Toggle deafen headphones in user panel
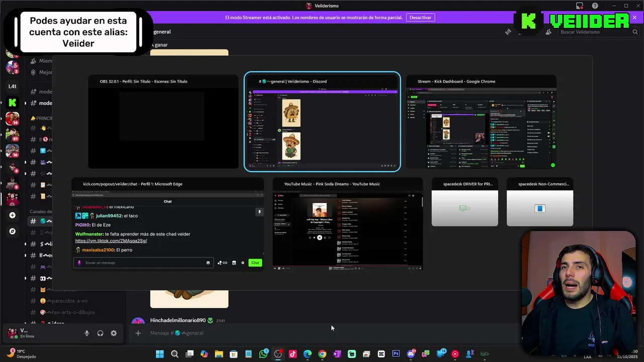The image size is (644, 362). (x=100, y=333)
